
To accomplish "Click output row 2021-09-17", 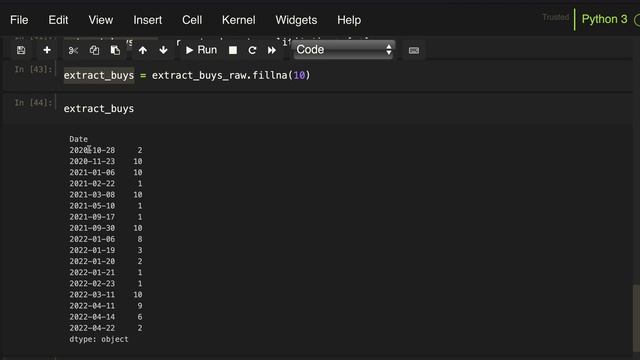I will [x=106, y=217].
